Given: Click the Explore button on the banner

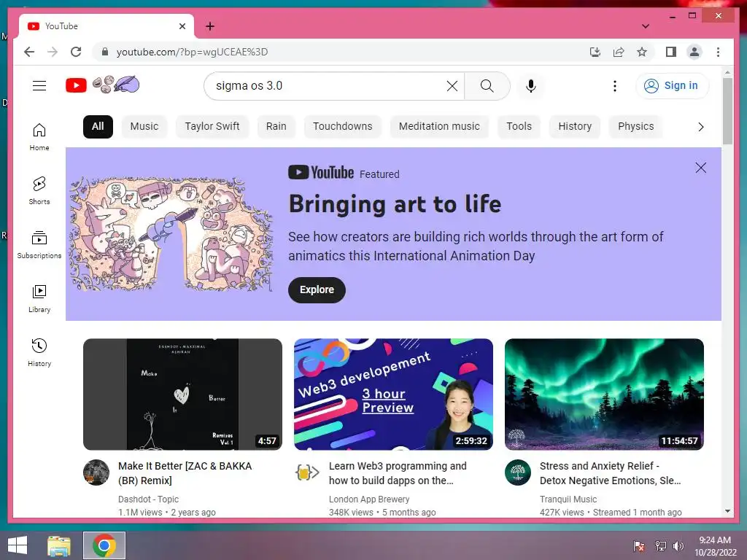Looking at the screenshot, I should pos(317,289).
